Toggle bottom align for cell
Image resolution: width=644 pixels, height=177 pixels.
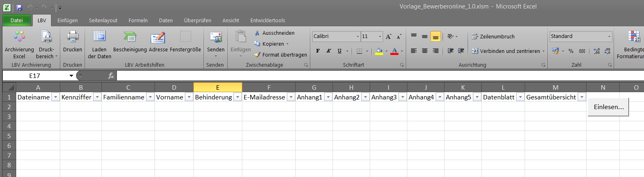click(x=435, y=36)
